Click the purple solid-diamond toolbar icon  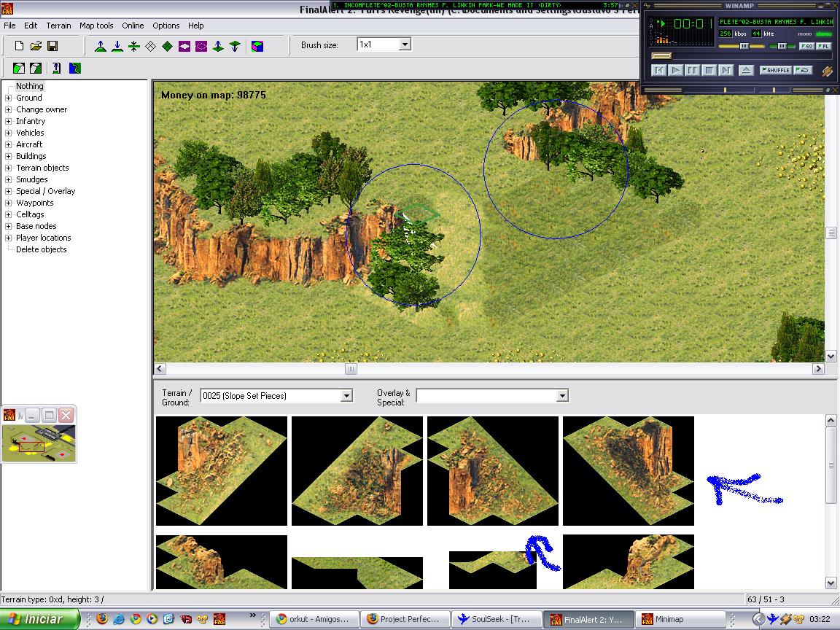pos(184,46)
